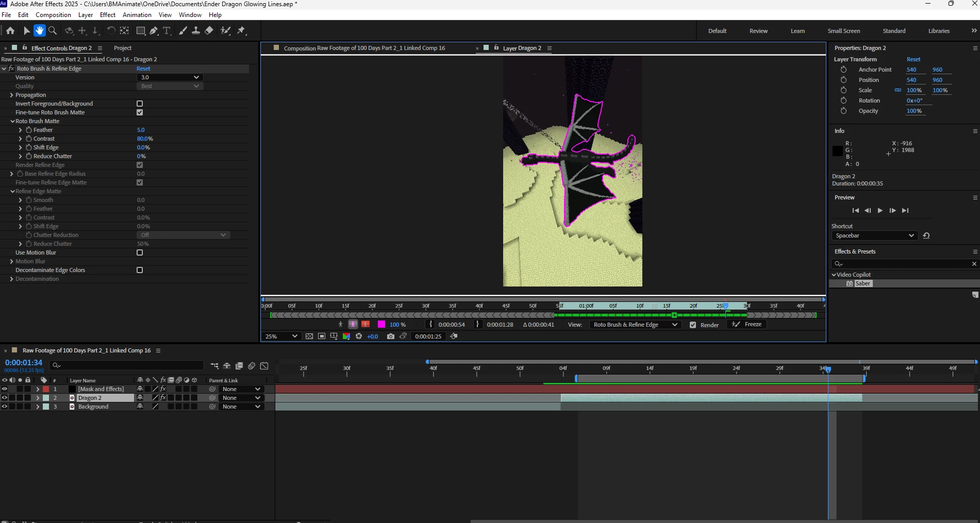
Task: Open the Graph Editor in timeline
Action: click(264, 366)
